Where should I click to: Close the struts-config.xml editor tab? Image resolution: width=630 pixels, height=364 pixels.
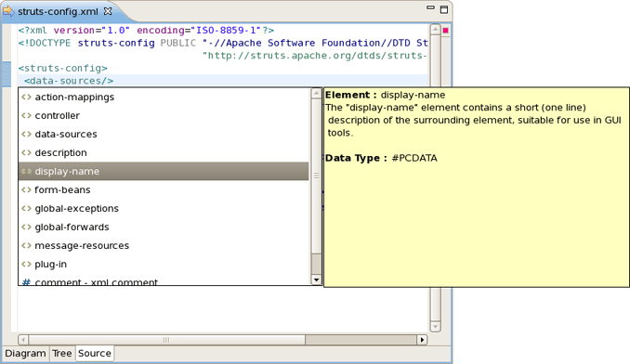click(108, 11)
